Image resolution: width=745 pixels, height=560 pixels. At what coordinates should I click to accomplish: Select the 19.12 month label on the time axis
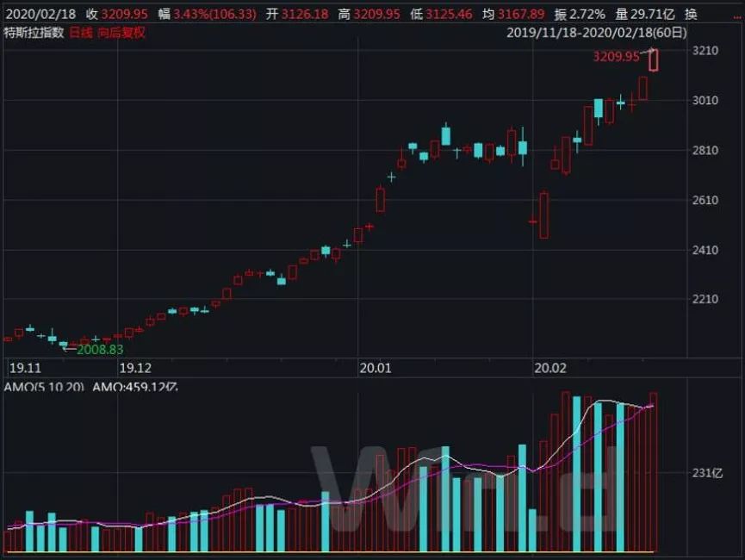tap(135, 369)
